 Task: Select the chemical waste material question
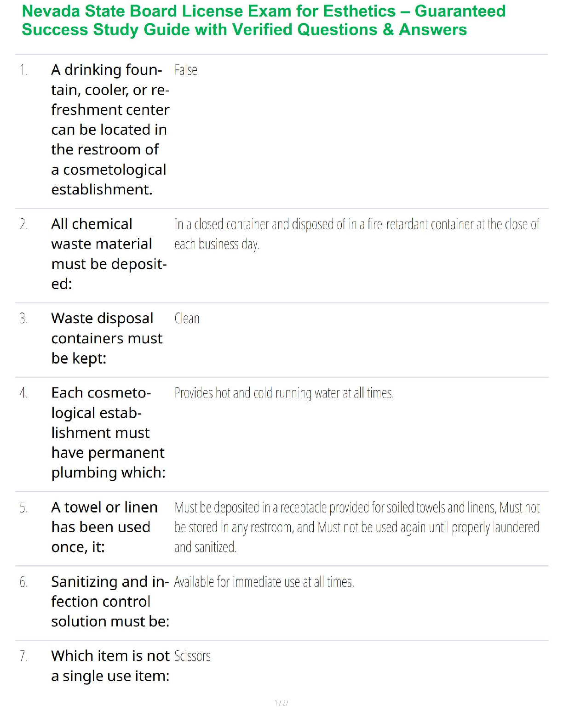pyautogui.click(x=109, y=254)
